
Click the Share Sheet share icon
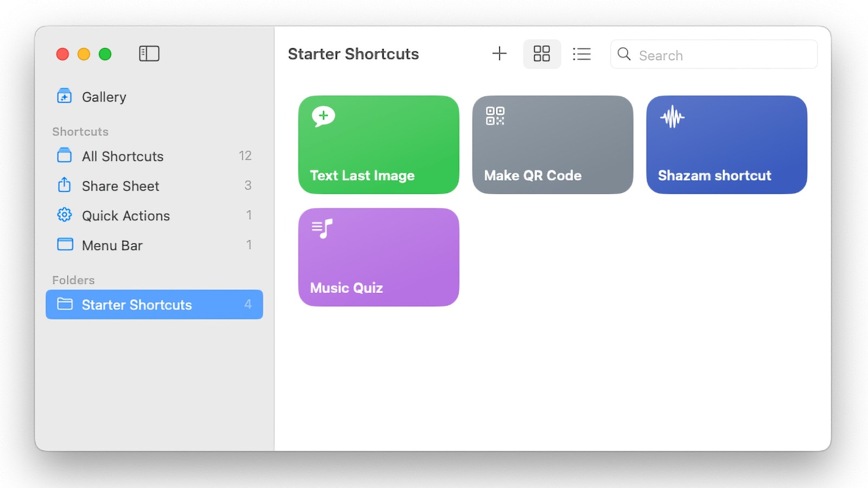point(65,185)
